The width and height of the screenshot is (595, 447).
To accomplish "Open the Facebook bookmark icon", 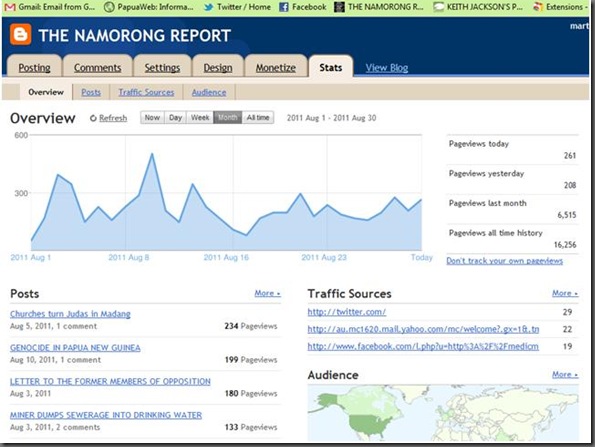I will point(284,7).
